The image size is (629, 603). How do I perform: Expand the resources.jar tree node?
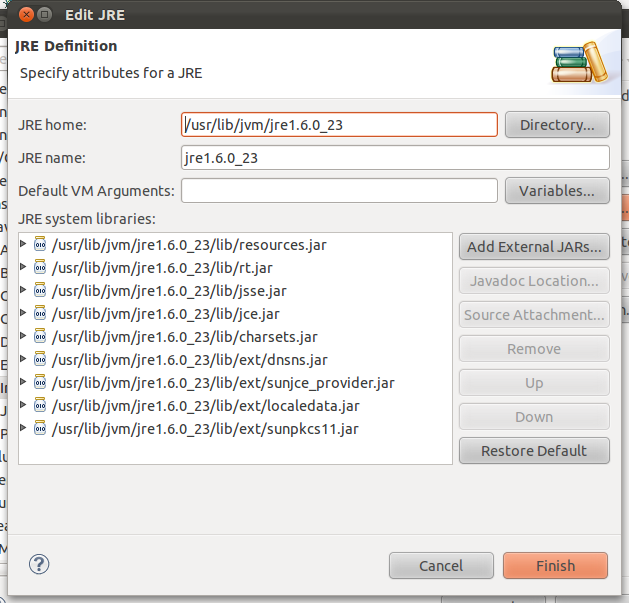(x=24, y=244)
